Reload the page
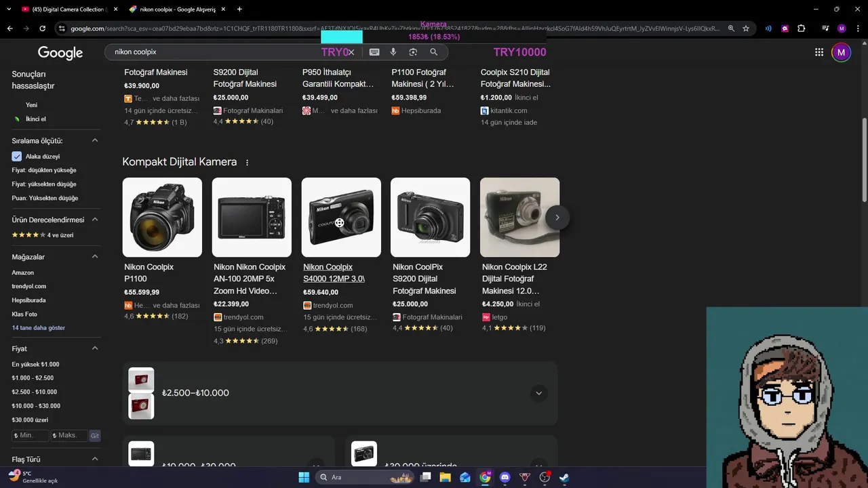 [x=43, y=28]
